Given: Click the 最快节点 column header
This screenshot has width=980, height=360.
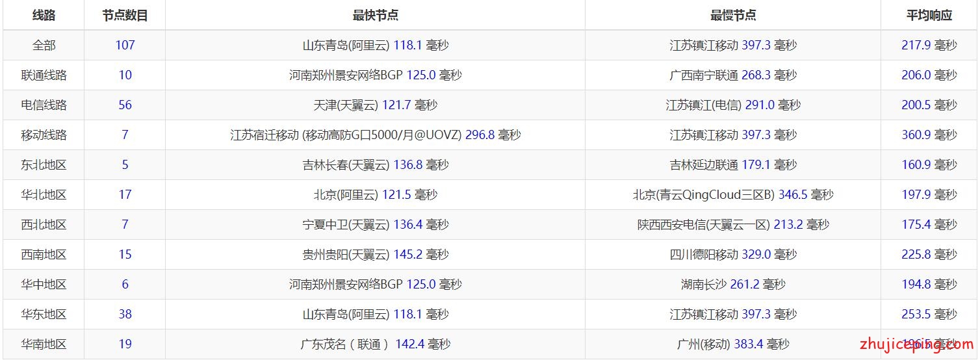Looking at the screenshot, I should [375, 16].
